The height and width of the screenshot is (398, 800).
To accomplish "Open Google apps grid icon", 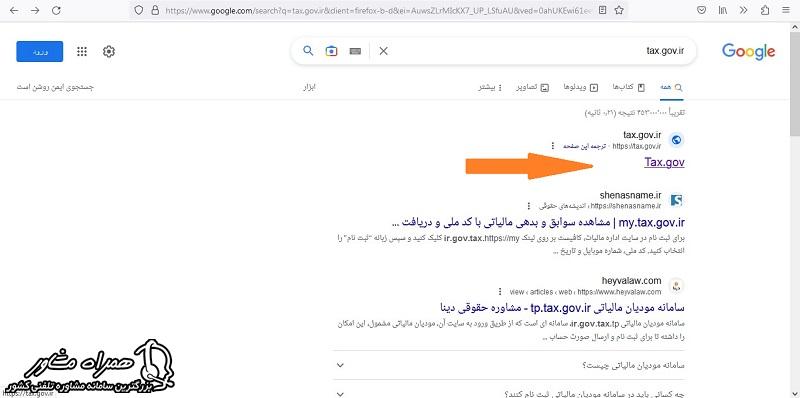I will click(82, 52).
